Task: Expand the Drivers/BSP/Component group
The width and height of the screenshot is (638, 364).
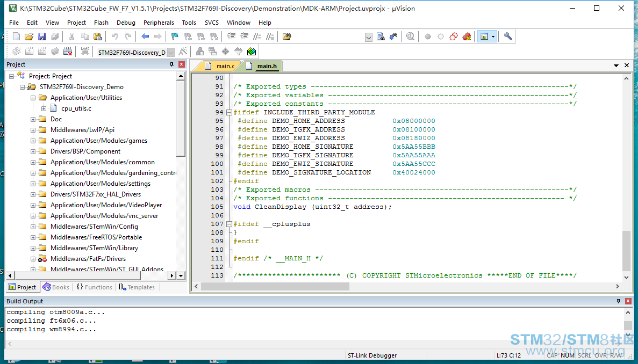Action: [x=33, y=151]
